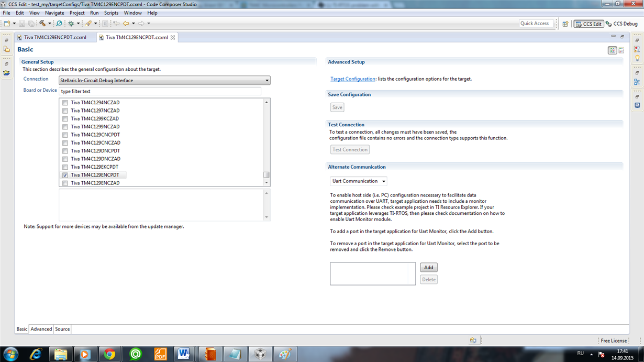Open Google Chrome from the taskbar
This screenshot has height=362, width=644.
[x=109, y=354]
